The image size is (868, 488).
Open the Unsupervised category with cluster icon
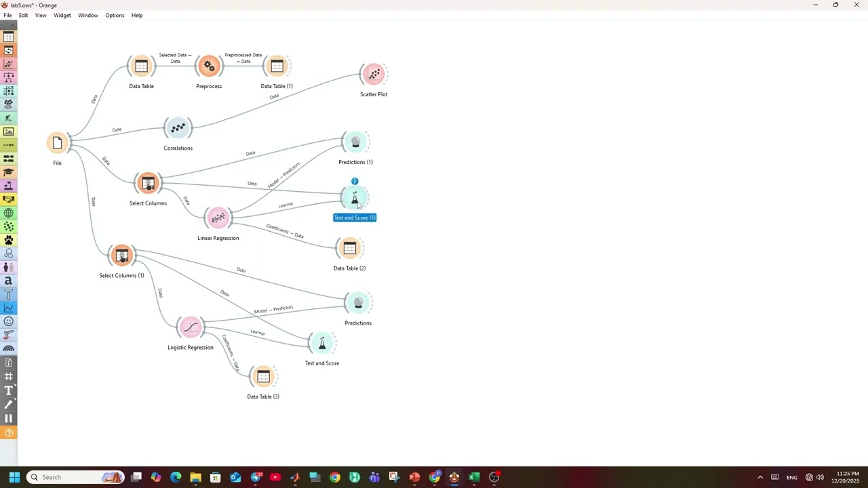tap(9, 105)
